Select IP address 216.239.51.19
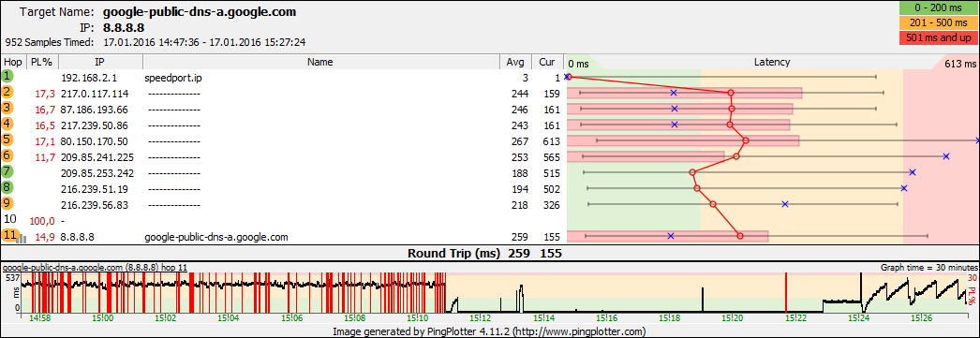 95,189
